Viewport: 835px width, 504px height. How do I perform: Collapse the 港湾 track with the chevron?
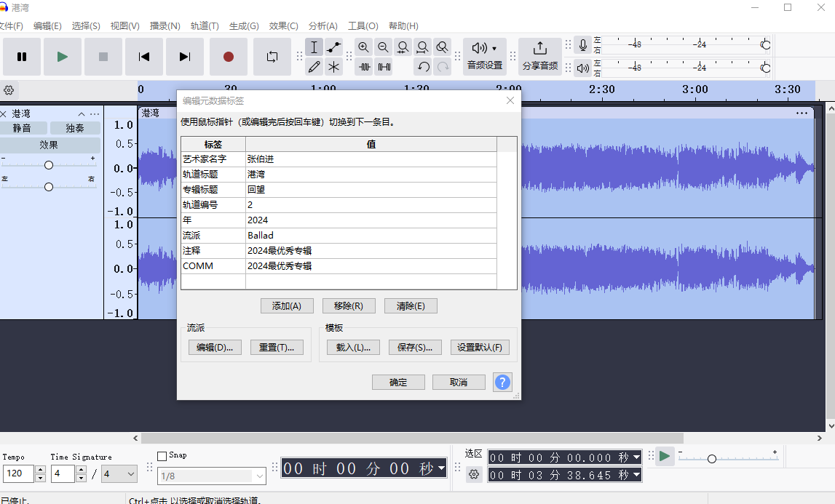[x=82, y=114]
